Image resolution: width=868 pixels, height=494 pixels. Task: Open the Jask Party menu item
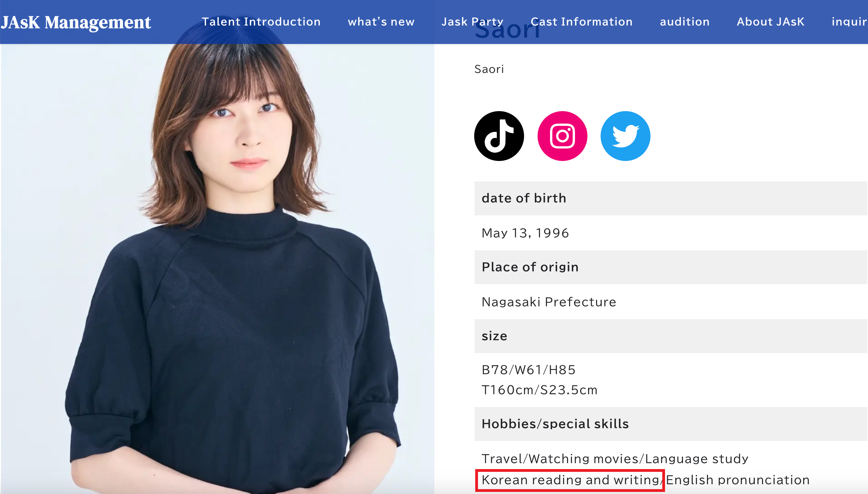pyautogui.click(x=472, y=22)
